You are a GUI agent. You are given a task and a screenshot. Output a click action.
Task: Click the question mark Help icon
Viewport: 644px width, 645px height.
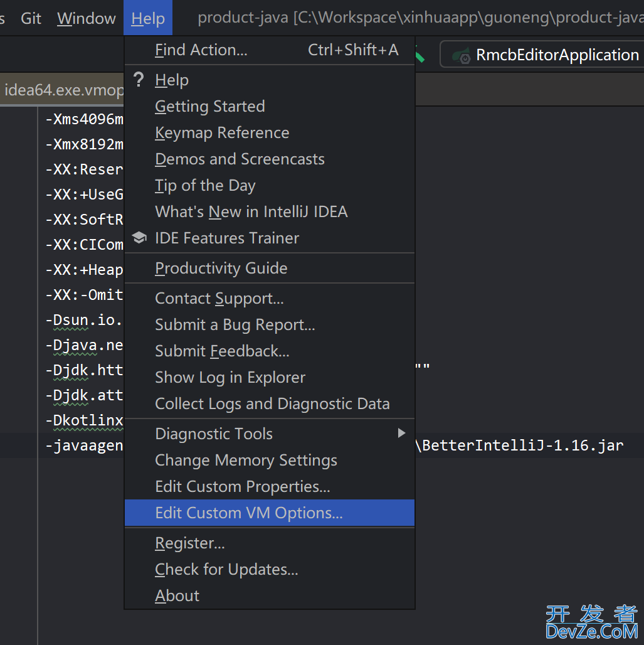(x=139, y=80)
